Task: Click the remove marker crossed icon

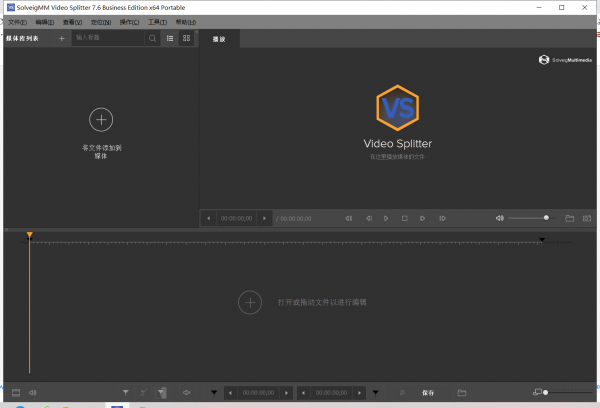Action: (143, 392)
